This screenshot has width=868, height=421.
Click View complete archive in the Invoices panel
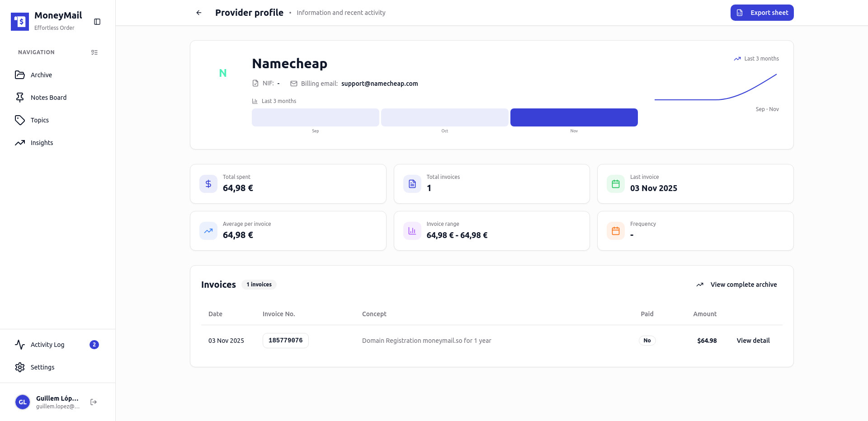(x=743, y=285)
